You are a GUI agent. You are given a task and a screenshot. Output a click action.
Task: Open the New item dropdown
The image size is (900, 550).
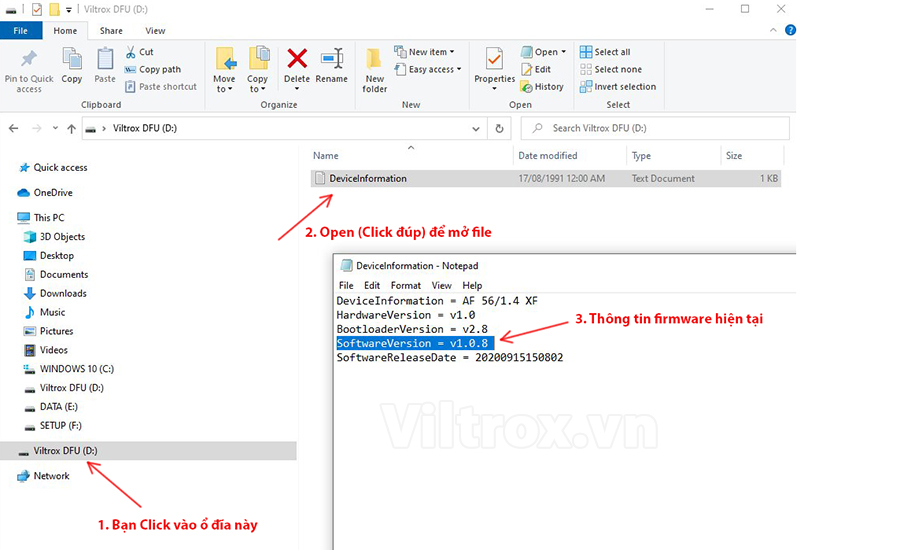pyautogui.click(x=425, y=52)
